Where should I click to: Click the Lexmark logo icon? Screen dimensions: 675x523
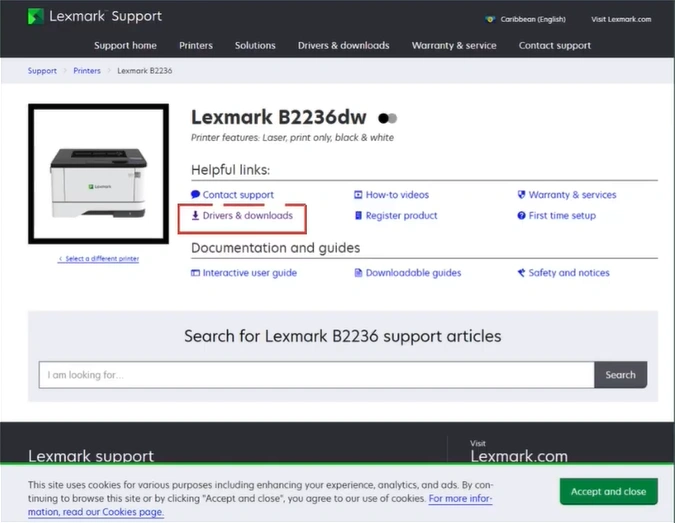(36, 17)
